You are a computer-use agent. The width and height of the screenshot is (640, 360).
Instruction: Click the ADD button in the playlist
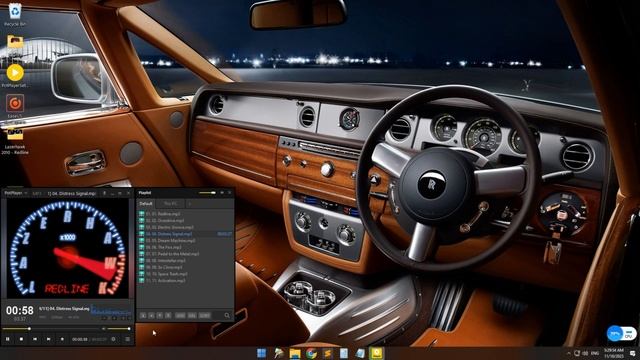(180, 316)
